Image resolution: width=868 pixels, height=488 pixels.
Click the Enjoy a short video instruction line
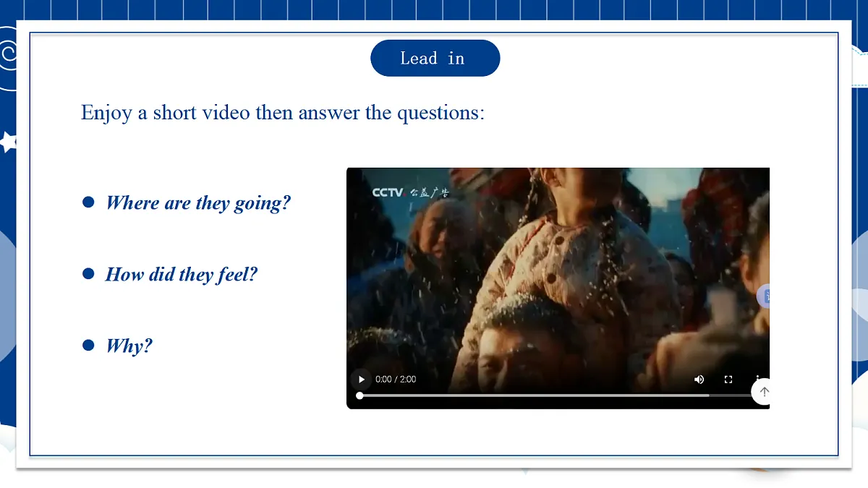coord(283,113)
